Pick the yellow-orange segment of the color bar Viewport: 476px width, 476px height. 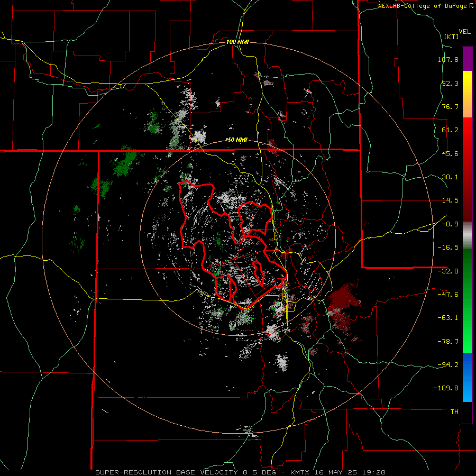467,94
